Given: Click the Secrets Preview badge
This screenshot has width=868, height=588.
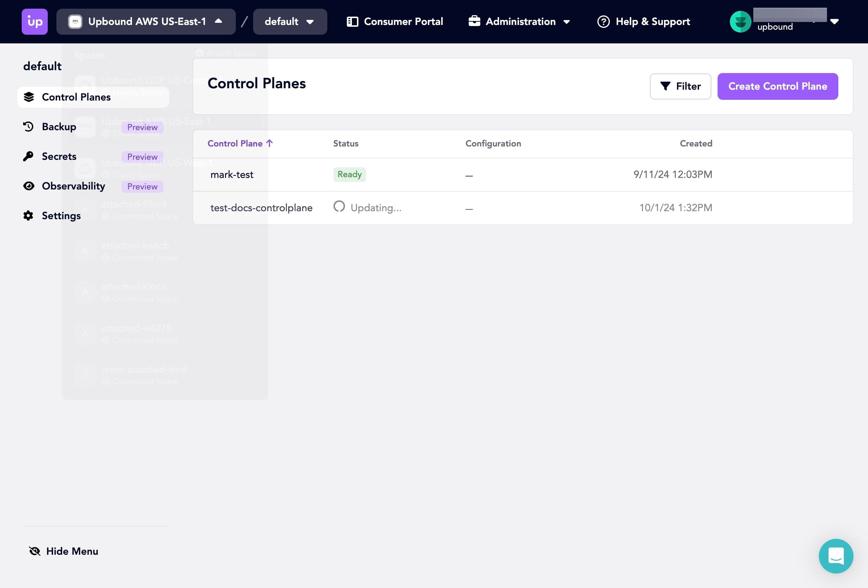Looking at the screenshot, I should pos(142,157).
